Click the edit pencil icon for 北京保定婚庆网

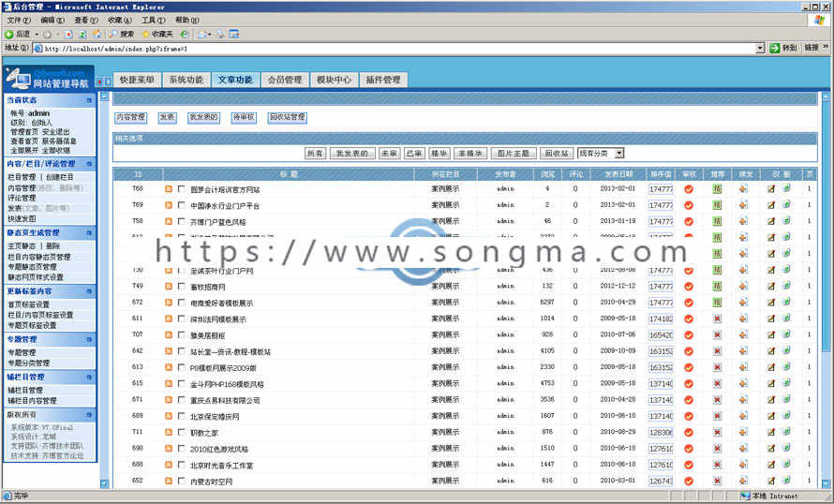pos(770,416)
